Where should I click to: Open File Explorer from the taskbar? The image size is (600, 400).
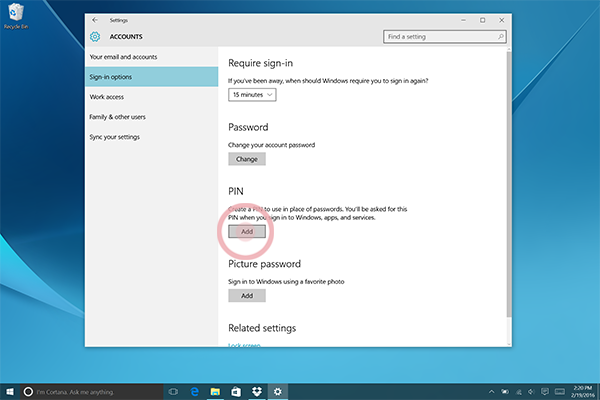click(x=215, y=392)
